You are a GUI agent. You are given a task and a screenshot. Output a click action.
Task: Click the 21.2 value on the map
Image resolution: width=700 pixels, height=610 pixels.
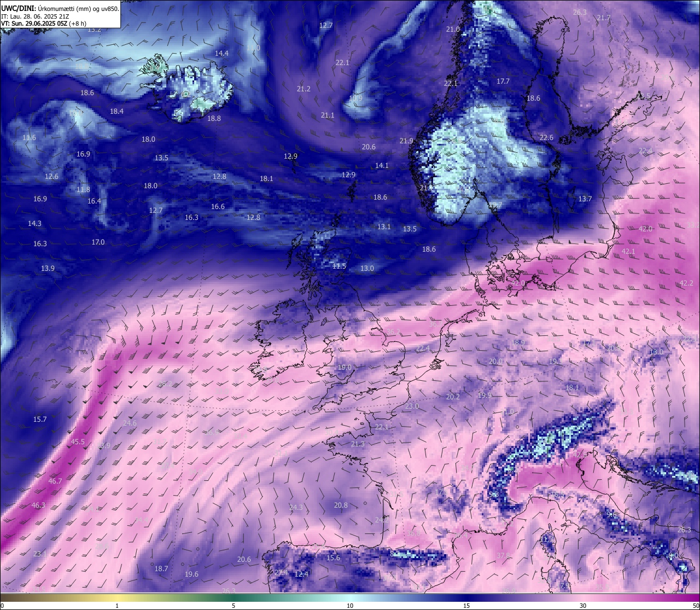click(x=304, y=89)
